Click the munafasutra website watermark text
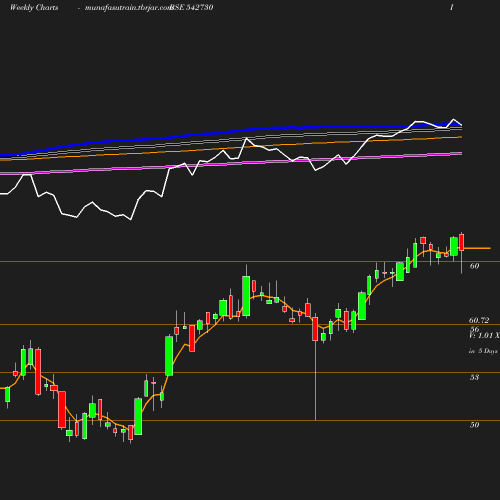This screenshot has height=500, width=500. pos(128,8)
